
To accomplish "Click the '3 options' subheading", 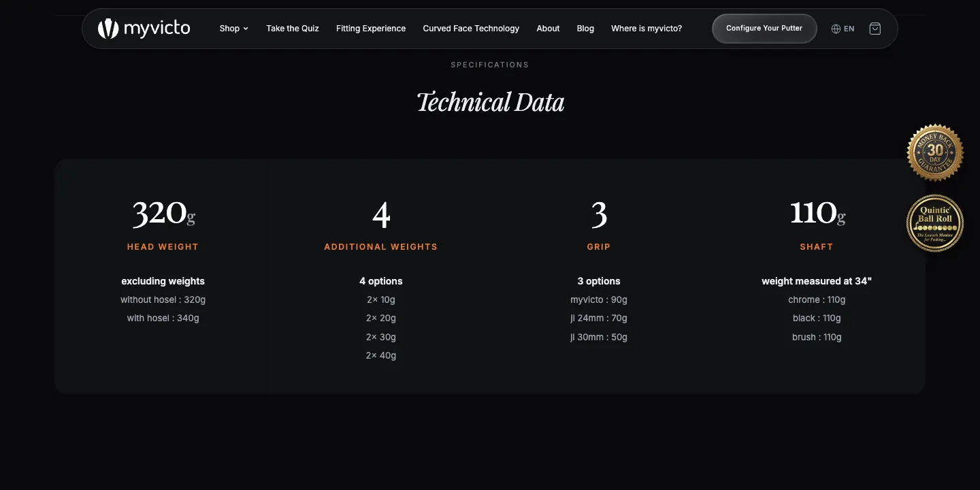I will point(599,281).
